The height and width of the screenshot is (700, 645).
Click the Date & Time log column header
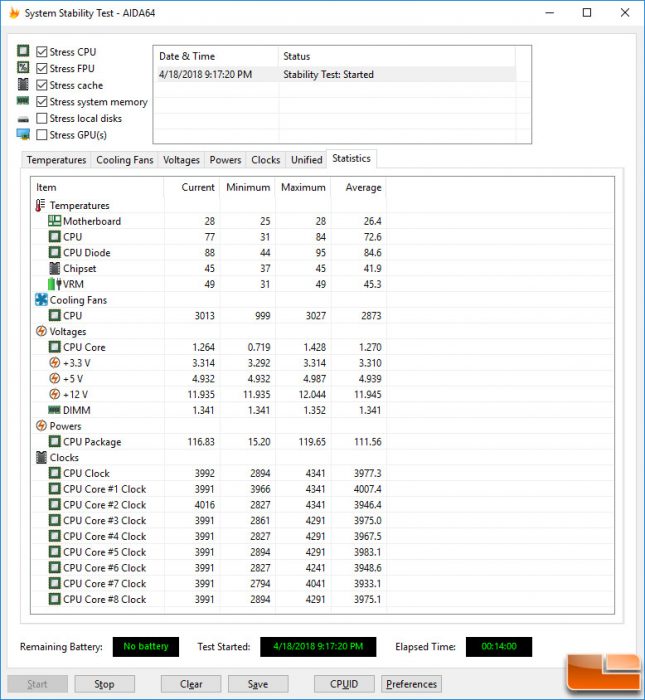point(216,56)
